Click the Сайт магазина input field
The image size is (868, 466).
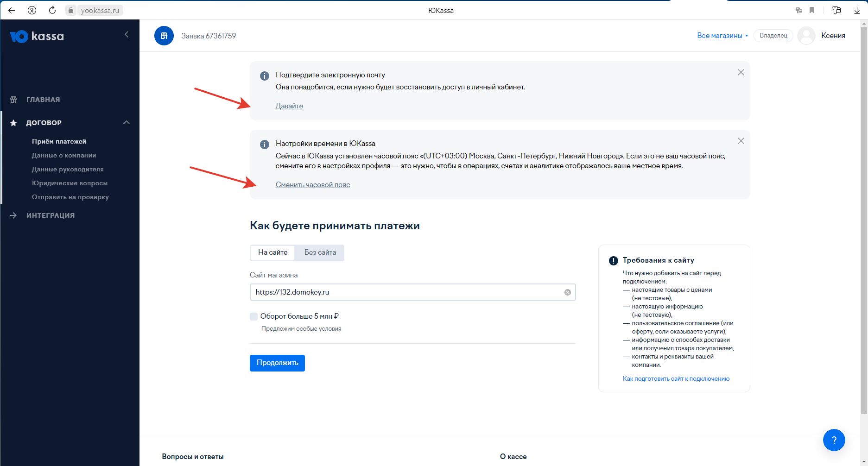[x=412, y=292]
